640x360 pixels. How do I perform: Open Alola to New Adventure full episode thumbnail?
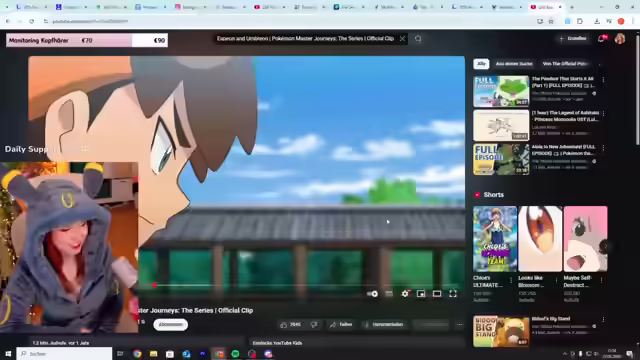coord(501,159)
